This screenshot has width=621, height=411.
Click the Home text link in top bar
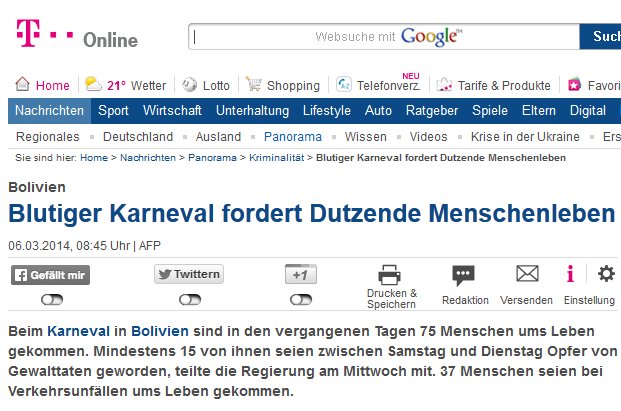(53, 86)
